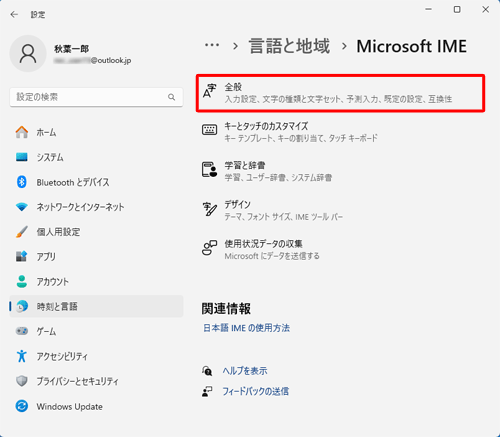Focus the 設定の検索 search field
500x437 pixels.
click(96, 97)
